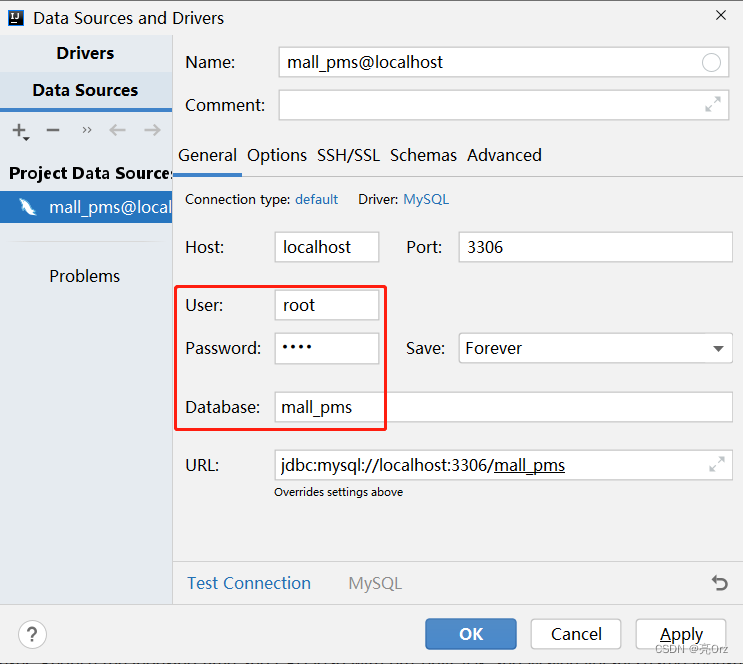This screenshot has width=743, height=664.
Task: Click the Database field containing mall_pms
Action: click(504, 407)
